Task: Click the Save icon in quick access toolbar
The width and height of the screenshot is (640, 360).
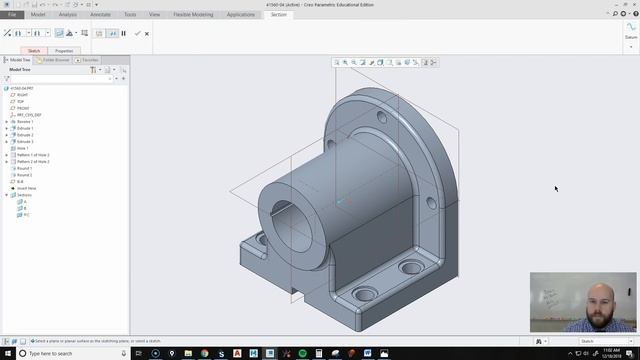Action: coord(35,4)
